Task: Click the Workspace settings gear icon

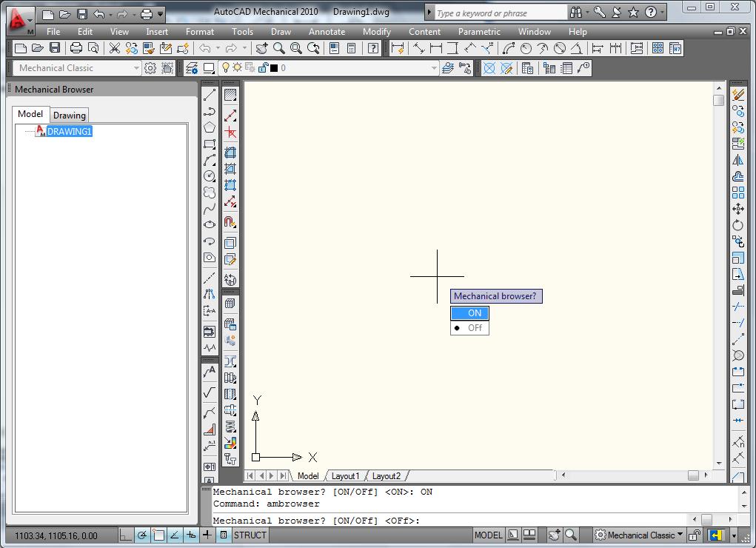Action: tap(150, 68)
